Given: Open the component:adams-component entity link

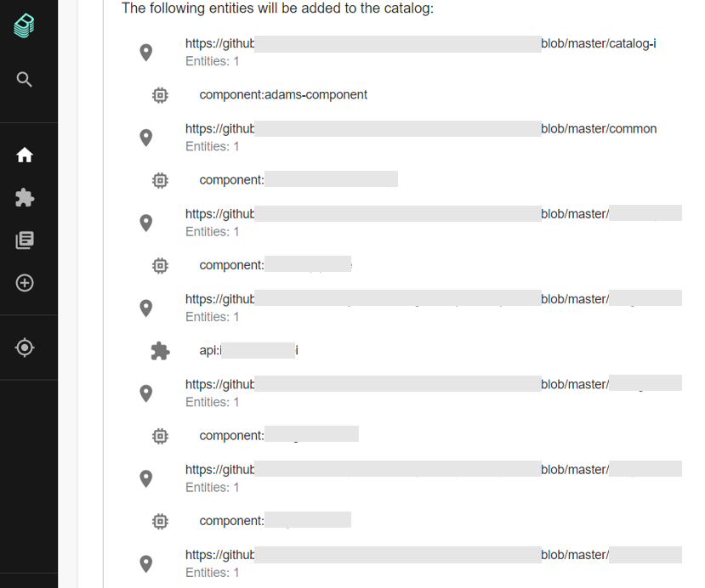Looking at the screenshot, I should pos(283,94).
